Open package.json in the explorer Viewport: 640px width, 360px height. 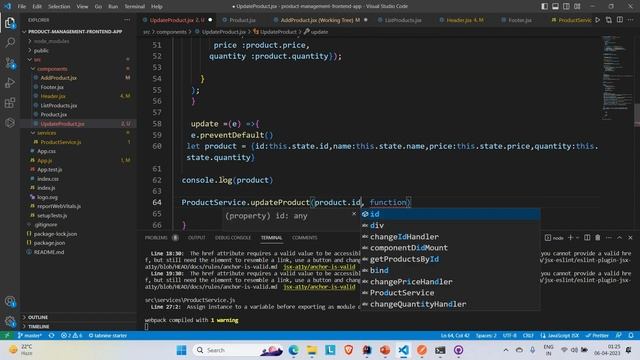49,243
